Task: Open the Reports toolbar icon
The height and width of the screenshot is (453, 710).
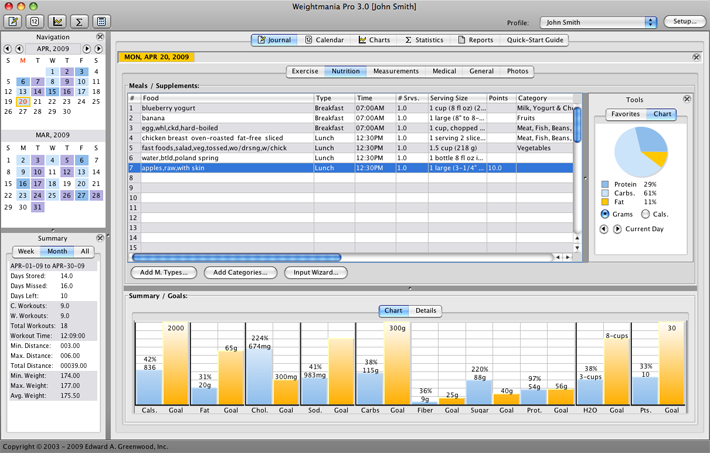Action: coord(101,21)
